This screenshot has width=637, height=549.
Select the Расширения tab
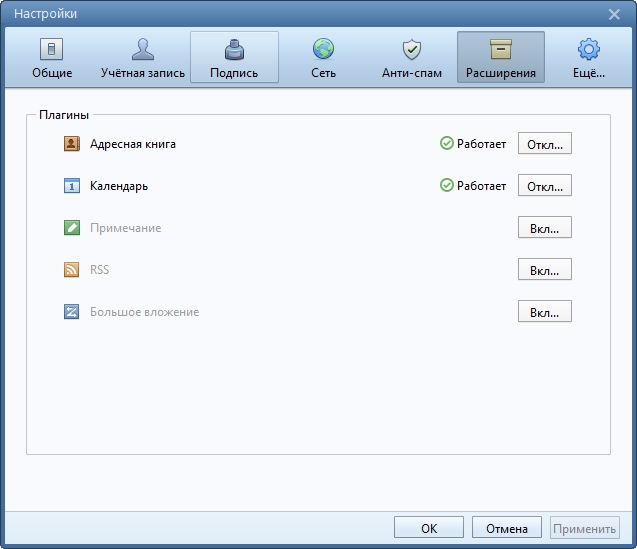[501, 57]
